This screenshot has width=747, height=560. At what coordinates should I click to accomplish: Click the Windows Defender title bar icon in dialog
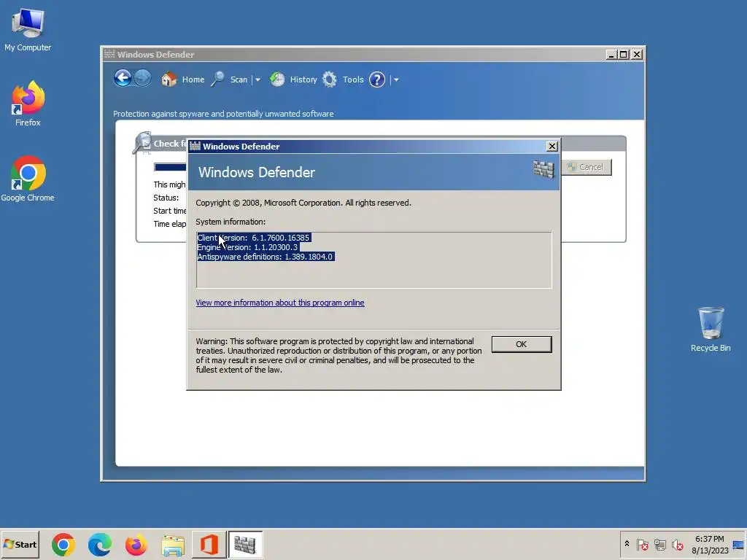[195, 146]
